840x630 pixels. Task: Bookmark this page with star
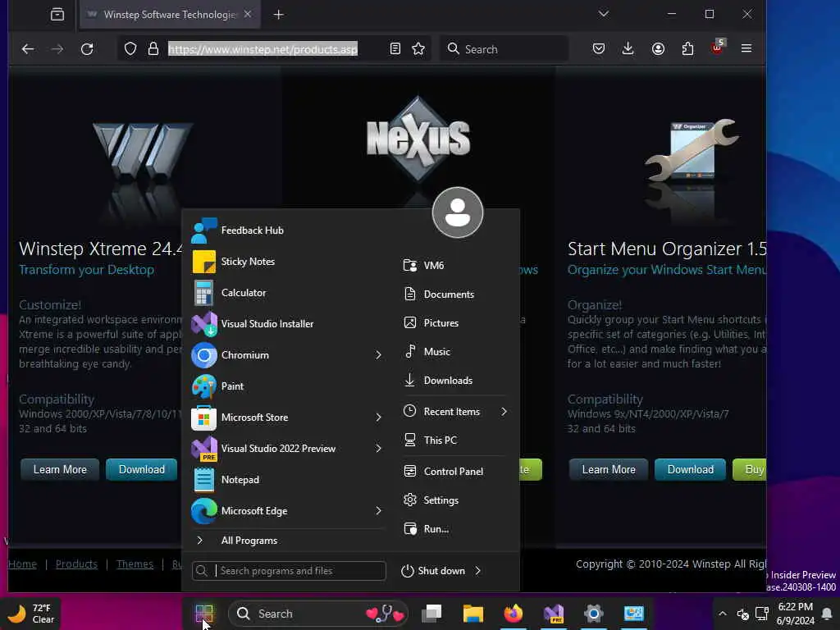point(418,49)
